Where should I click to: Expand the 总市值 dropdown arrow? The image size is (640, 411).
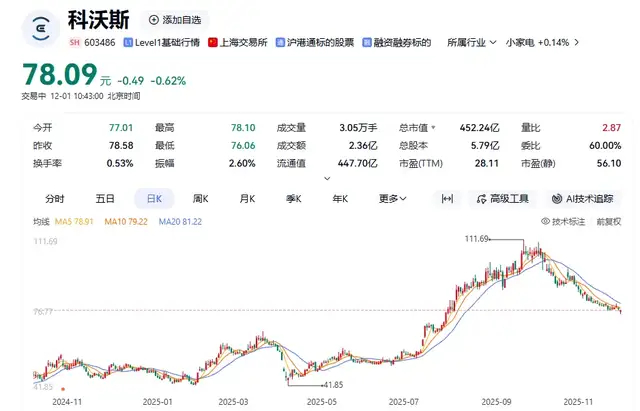[434, 128]
